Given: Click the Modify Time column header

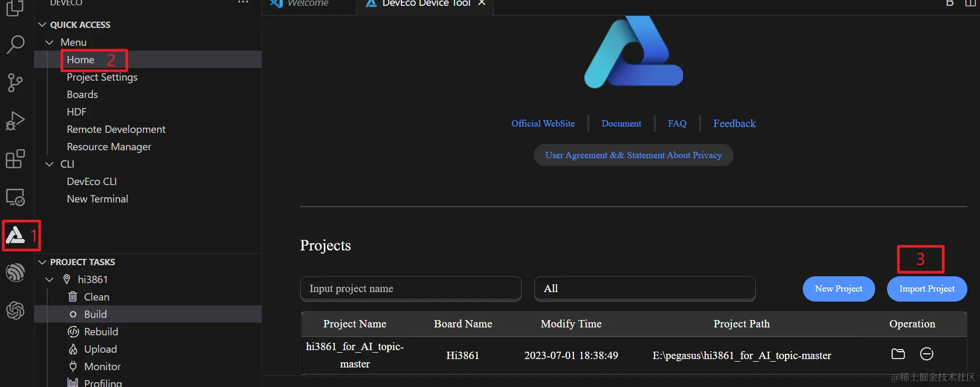Looking at the screenshot, I should coord(571,324).
